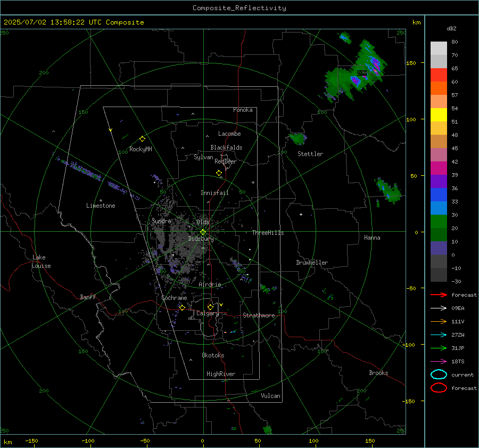Click the white plus marker west of Hanna
479x448 pixels.
(x=301, y=214)
